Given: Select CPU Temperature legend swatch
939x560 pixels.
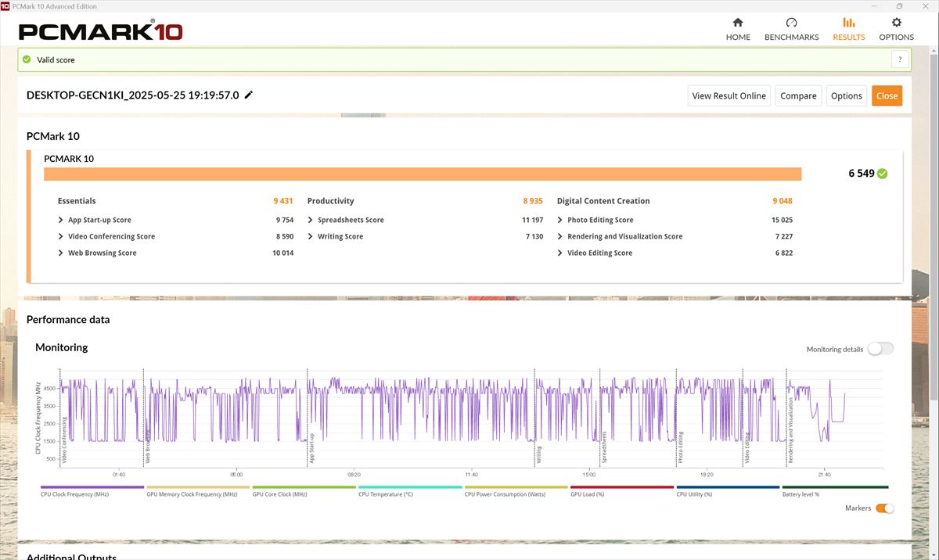Looking at the screenshot, I should [x=410, y=487].
